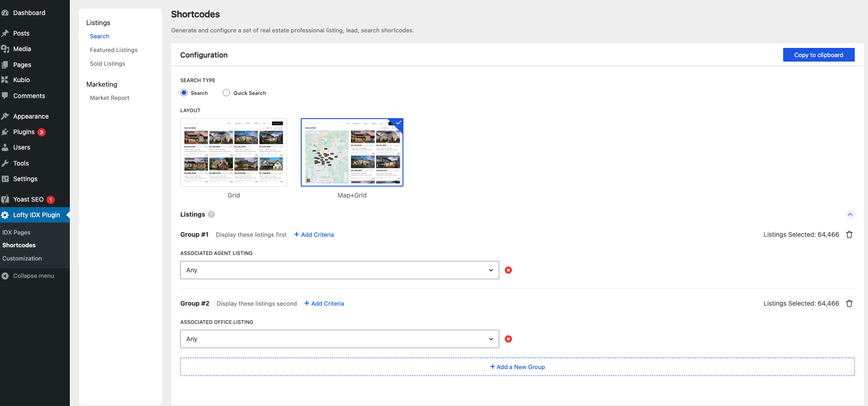Open Plugins in the admin sidebar
Image resolution: width=868 pixels, height=406 pixels.
24,132
